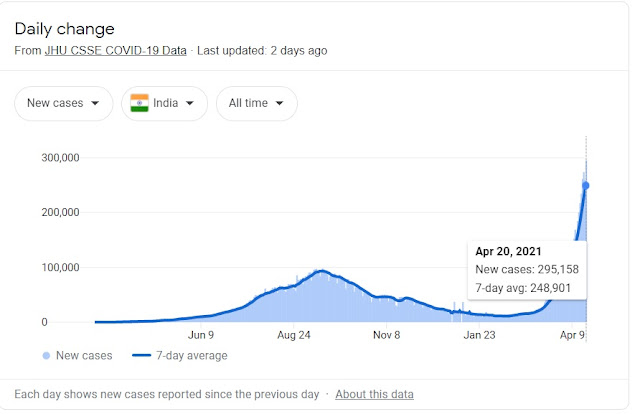Click the highlighted data point on the chart
640x414 pixels.
pyautogui.click(x=585, y=186)
